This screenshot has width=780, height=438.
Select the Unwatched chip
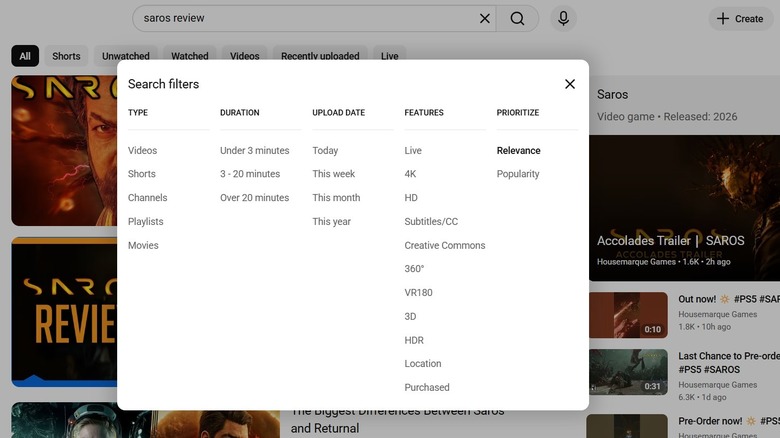(x=126, y=56)
